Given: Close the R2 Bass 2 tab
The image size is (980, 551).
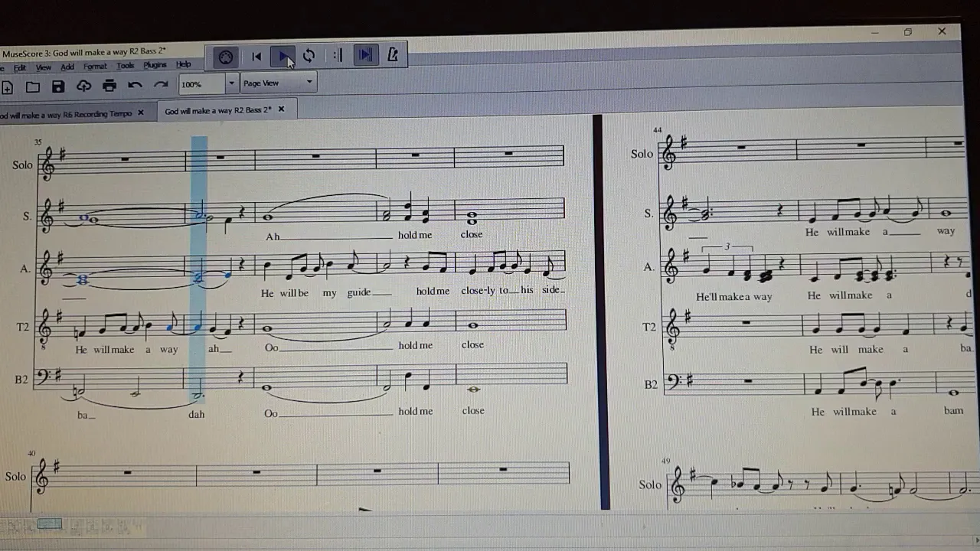Looking at the screenshot, I should 281,109.
